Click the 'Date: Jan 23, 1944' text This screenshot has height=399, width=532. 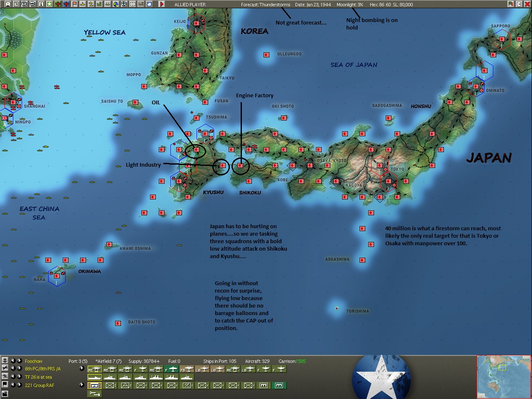pos(313,5)
